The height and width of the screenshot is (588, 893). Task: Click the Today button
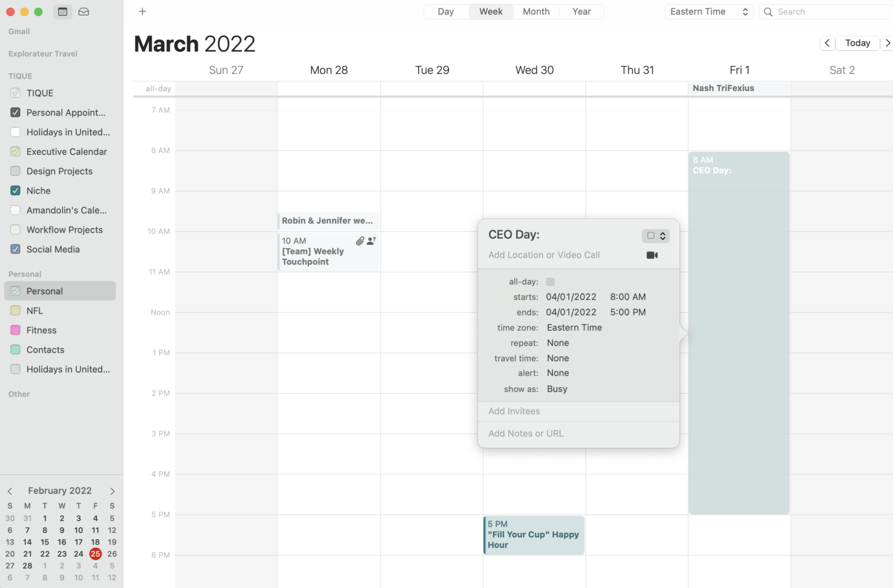pos(857,43)
